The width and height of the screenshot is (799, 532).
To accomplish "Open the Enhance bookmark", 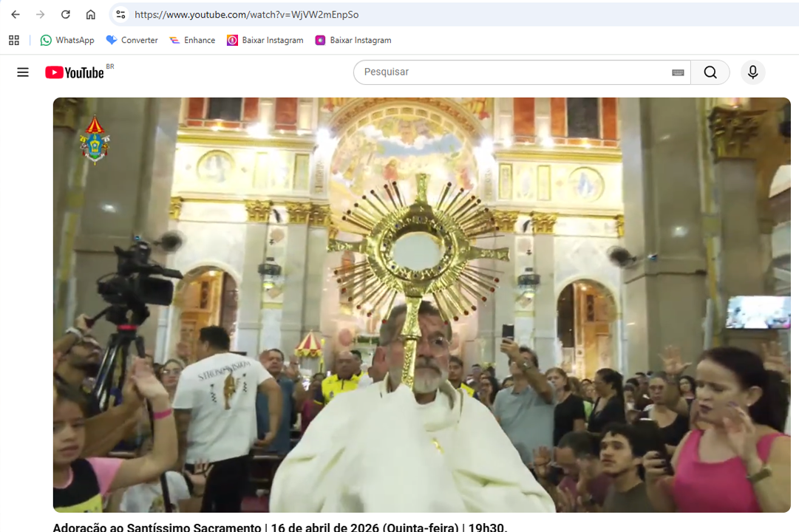I will click(x=192, y=41).
